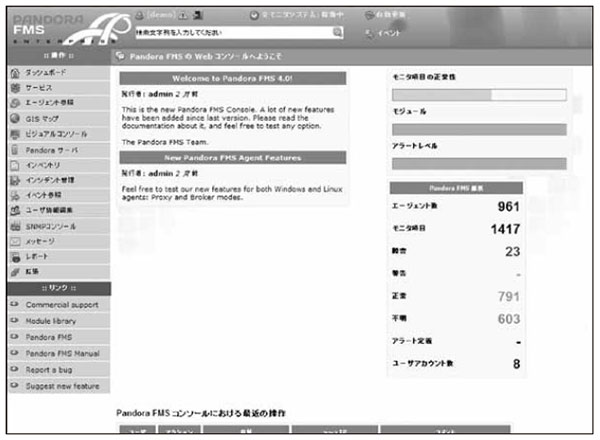The image size is (600, 440).
Task: Click the ビジュアルコンソール monitor icon
Action: point(15,134)
